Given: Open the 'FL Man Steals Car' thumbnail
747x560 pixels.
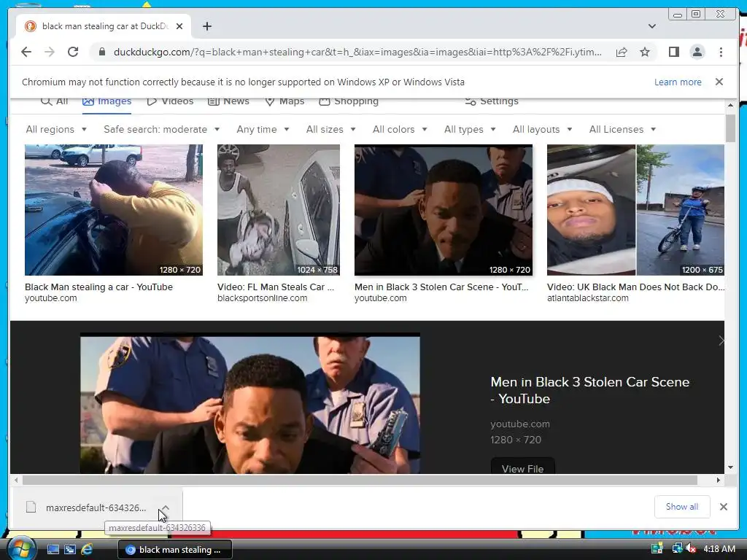Looking at the screenshot, I should click(278, 210).
